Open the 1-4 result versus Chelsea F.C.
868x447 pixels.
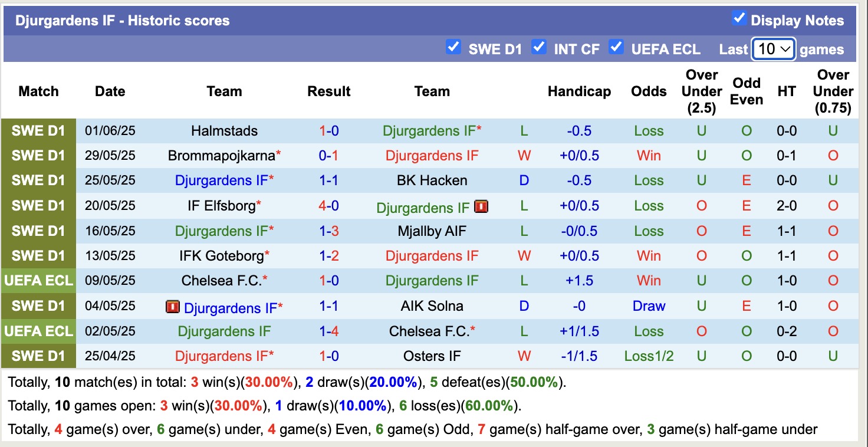[x=328, y=331]
